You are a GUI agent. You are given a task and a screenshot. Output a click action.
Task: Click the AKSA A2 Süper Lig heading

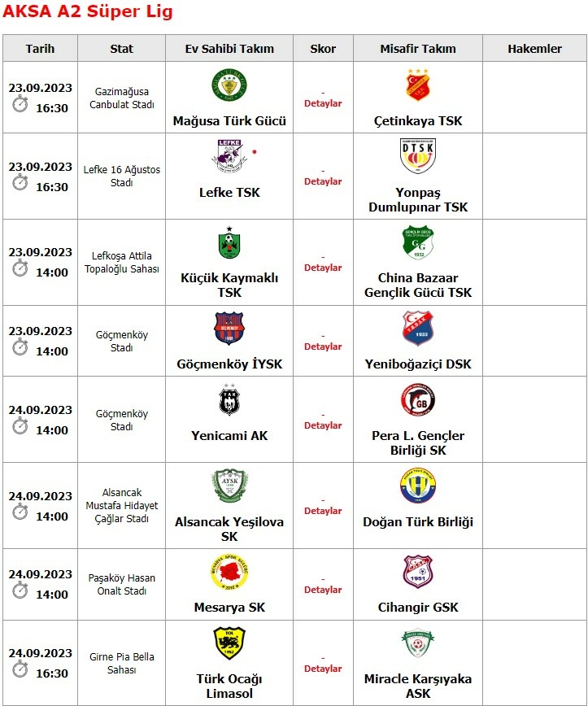click(x=88, y=13)
